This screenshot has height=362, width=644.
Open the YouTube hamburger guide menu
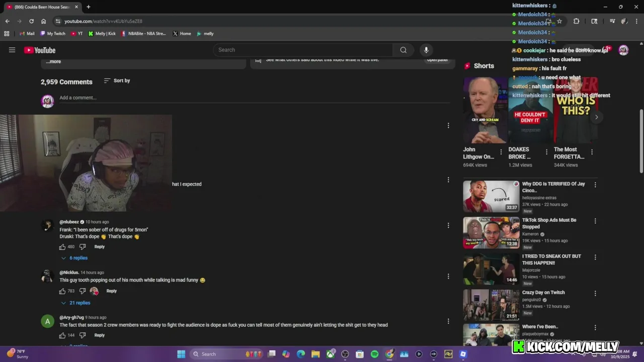[x=12, y=50]
